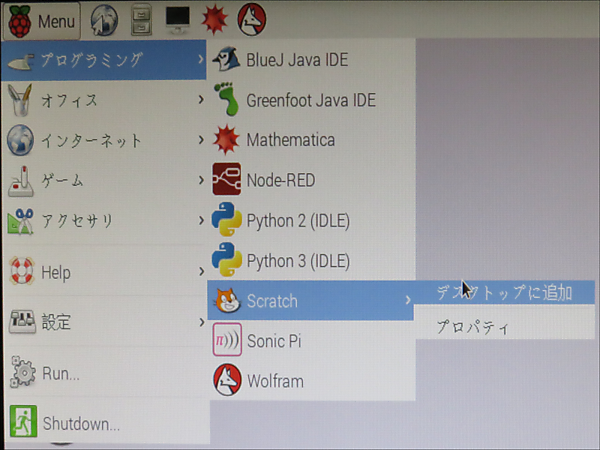Click the arrow next to Scratch

408,300
